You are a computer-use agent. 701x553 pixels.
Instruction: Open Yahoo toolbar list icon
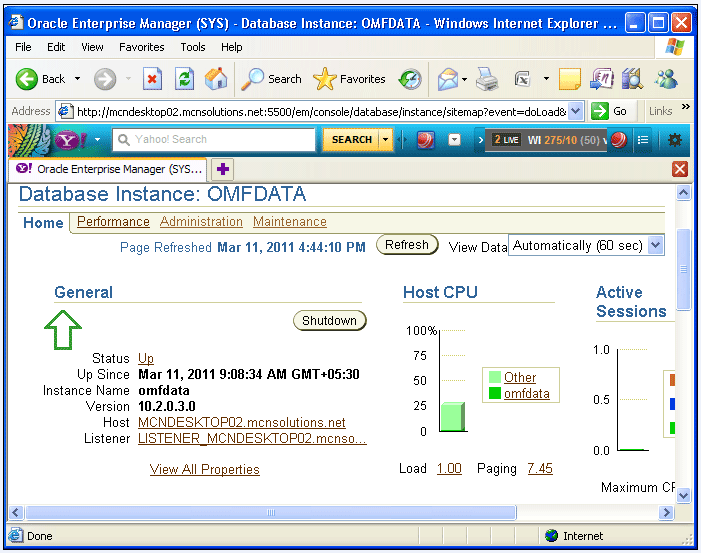643,140
